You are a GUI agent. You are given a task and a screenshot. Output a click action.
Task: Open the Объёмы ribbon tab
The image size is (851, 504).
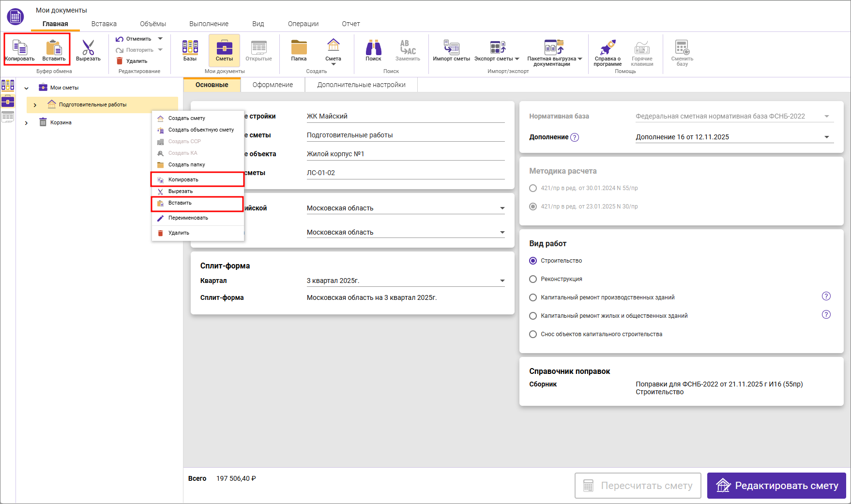click(x=152, y=24)
